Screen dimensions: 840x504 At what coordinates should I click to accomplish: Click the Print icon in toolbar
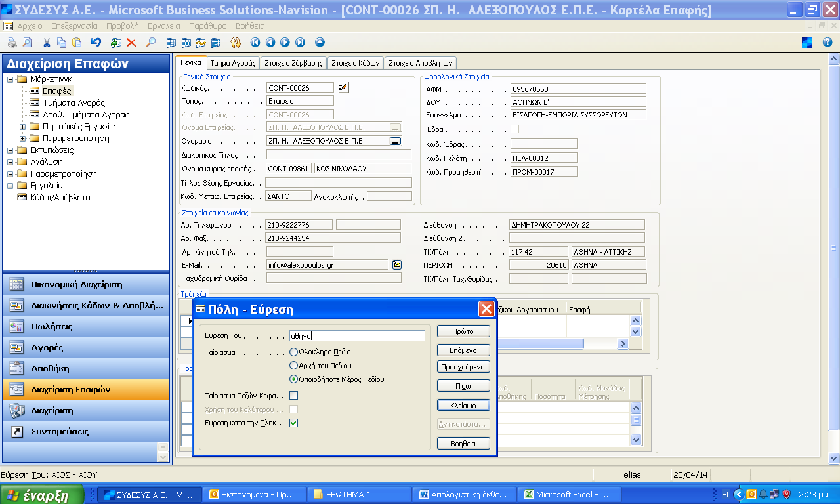(12, 43)
